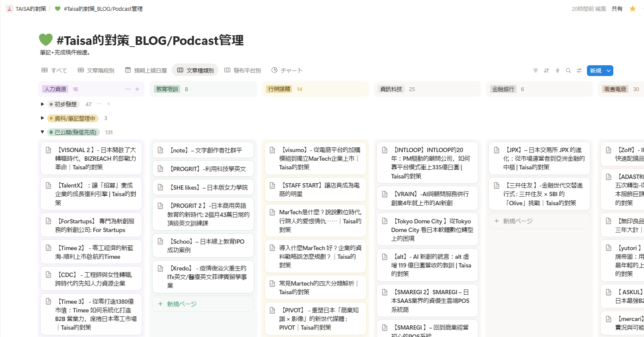The width and height of the screenshot is (644, 337).
Task: Open the 【SMAREGI 2】 card
Action: click(427, 300)
